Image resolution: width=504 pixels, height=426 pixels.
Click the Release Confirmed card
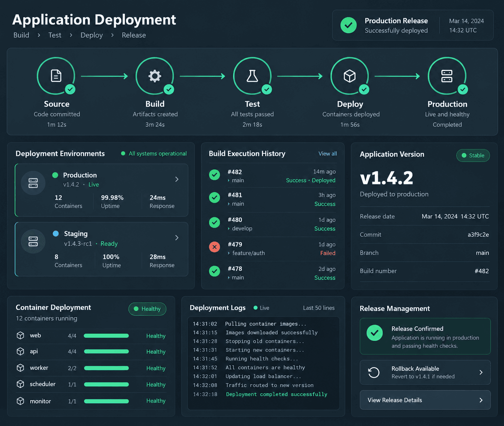[425, 336]
